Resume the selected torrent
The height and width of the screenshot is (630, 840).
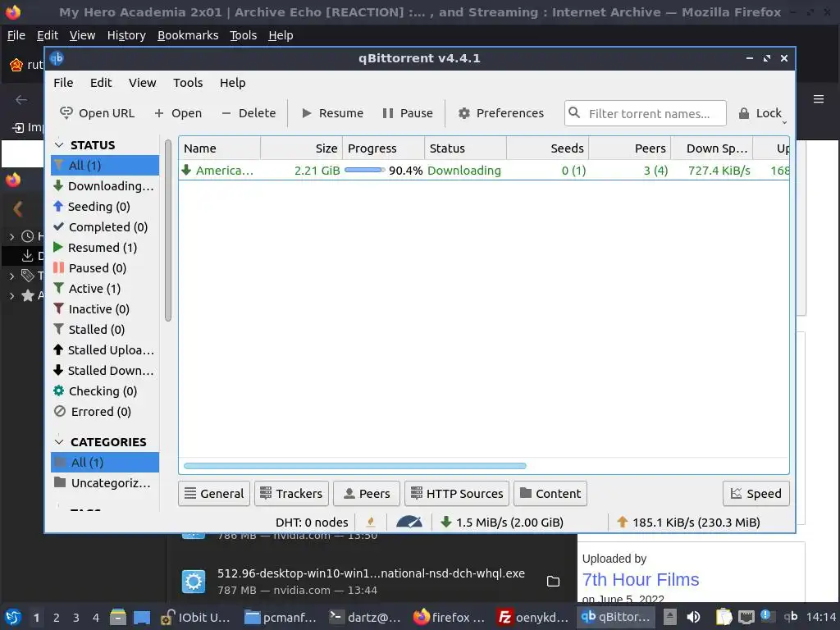click(332, 113)
